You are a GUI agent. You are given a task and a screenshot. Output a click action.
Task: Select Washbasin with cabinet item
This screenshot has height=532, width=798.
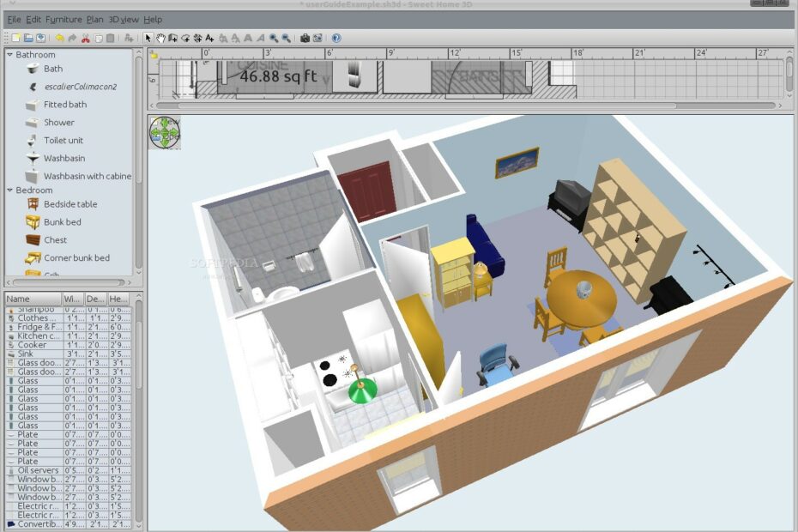coord(87,176)
